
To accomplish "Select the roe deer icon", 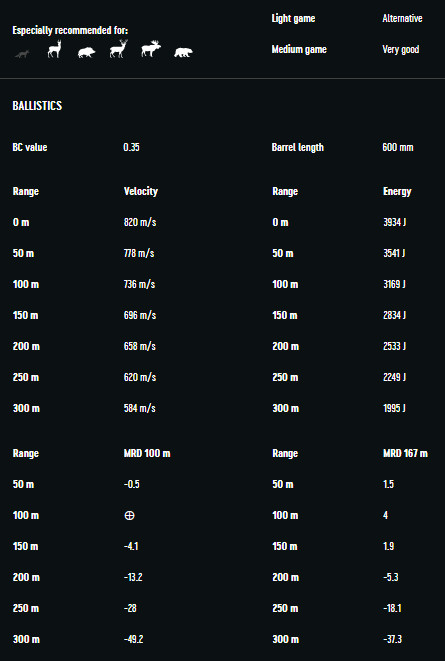I will pos(54,49).
